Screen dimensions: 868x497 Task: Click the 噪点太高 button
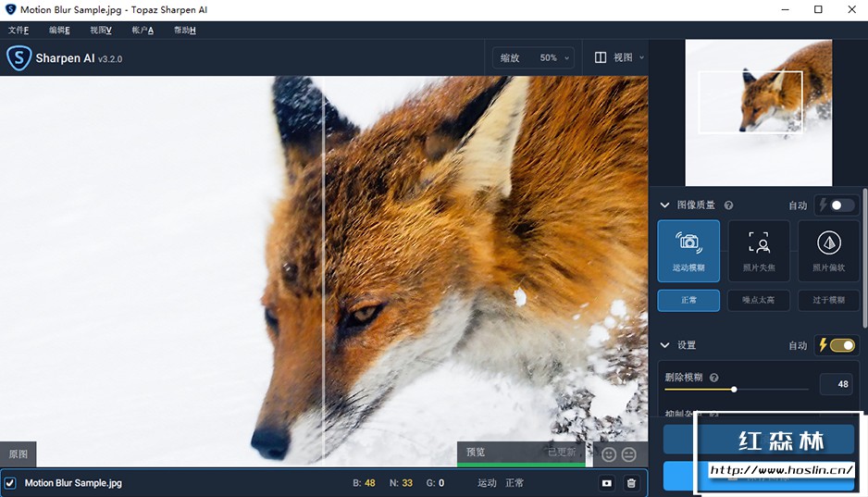[x=758, y=300]
